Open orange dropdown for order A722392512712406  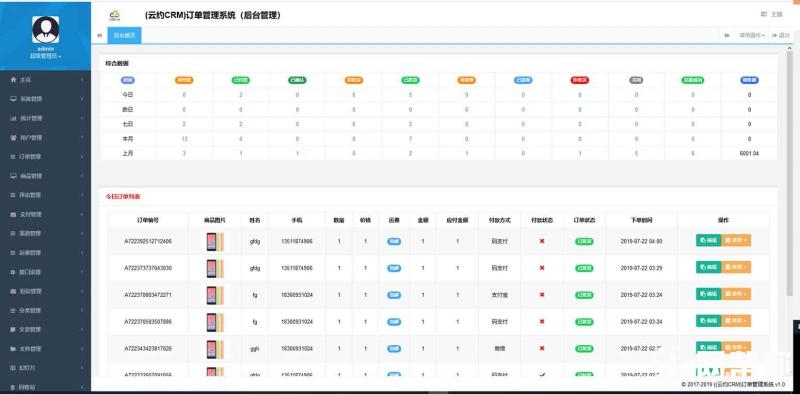736,240
